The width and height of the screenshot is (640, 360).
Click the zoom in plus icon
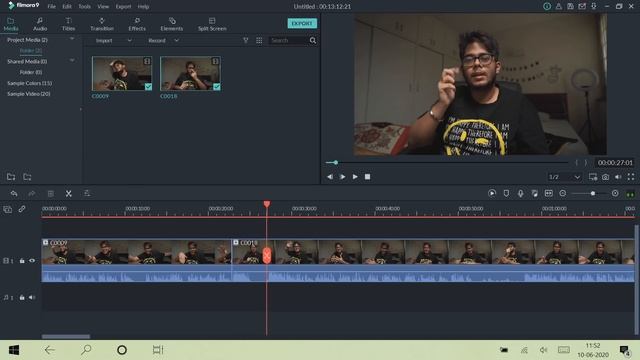[615, 193]
